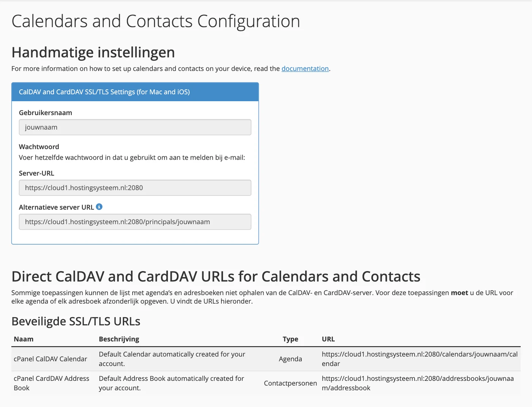Click the Wachtwoord label
532x407 pixels.
point(39,147)
